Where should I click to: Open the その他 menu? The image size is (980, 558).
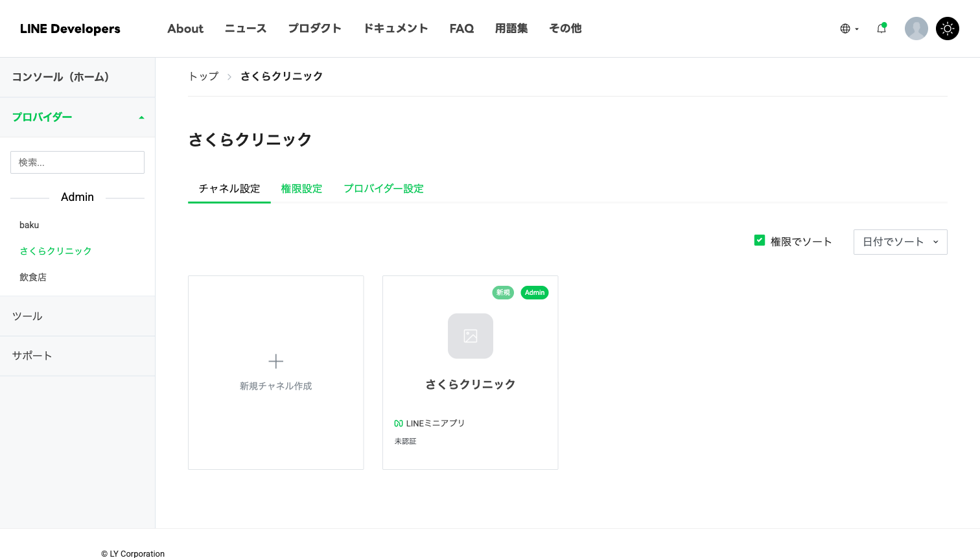pyautogui.click(x=565, y=29)
